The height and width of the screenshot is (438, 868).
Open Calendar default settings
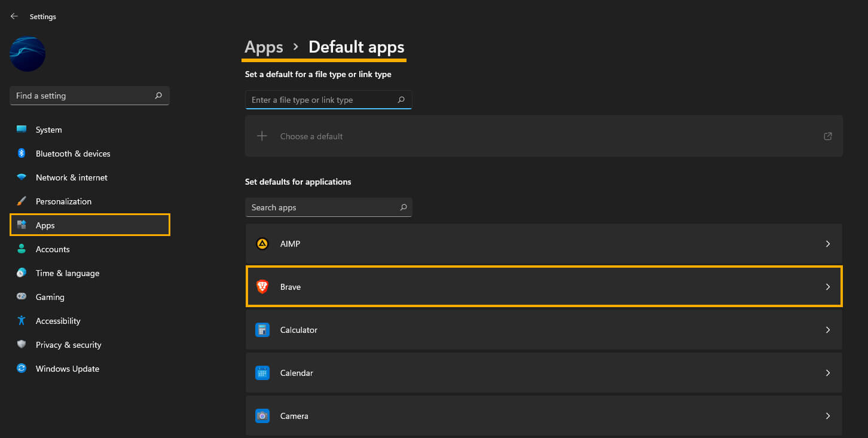pyautogui.click(x=544, y=373)
